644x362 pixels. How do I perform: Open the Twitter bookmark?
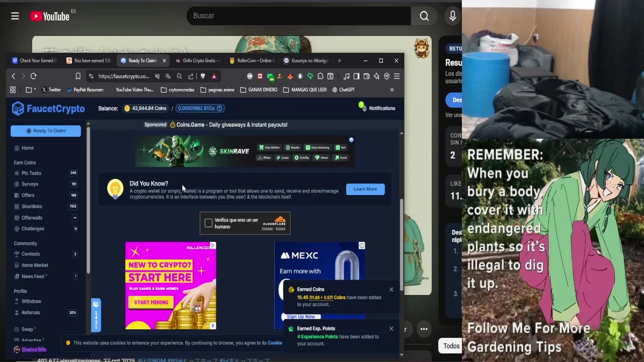[51, 90]
